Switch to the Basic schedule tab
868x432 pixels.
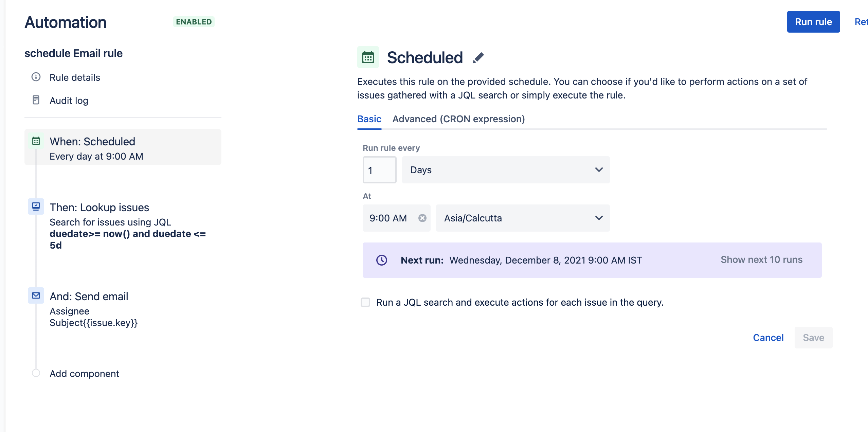coord(369,119)
